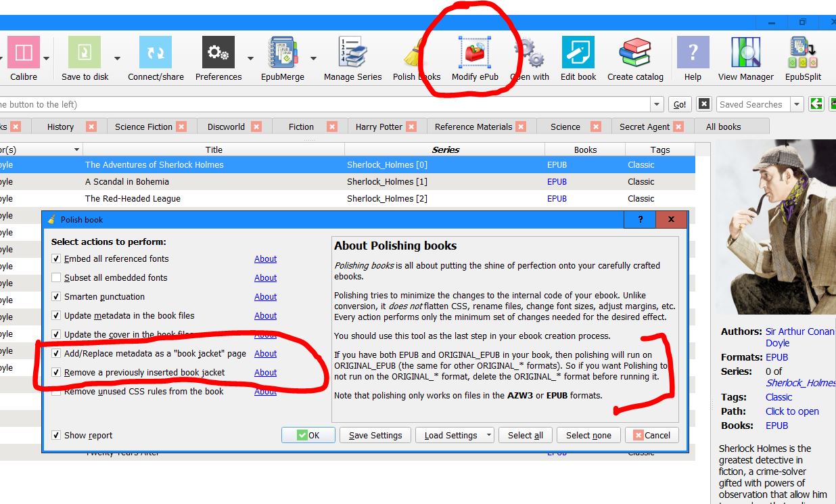Viewport: 836px width, 504px height.
Task: Enable Subset all embedded fonts
Action: (x=57, y=278)
